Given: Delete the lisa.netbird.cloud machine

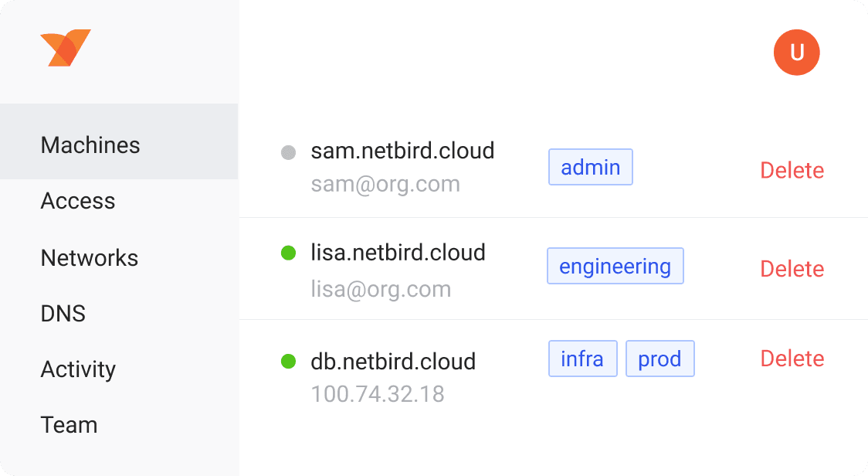Looking at the screenshot, I should (792, 269).
